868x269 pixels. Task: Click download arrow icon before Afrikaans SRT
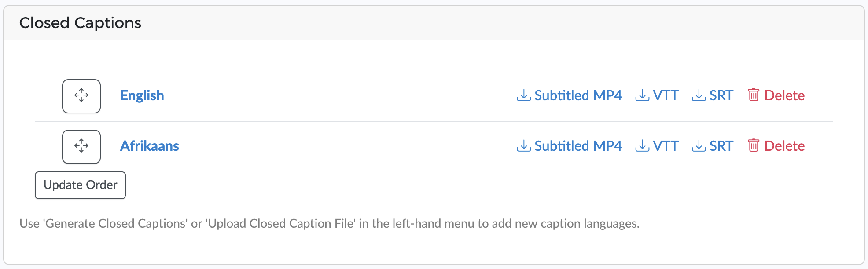click(x=699, y=145)
